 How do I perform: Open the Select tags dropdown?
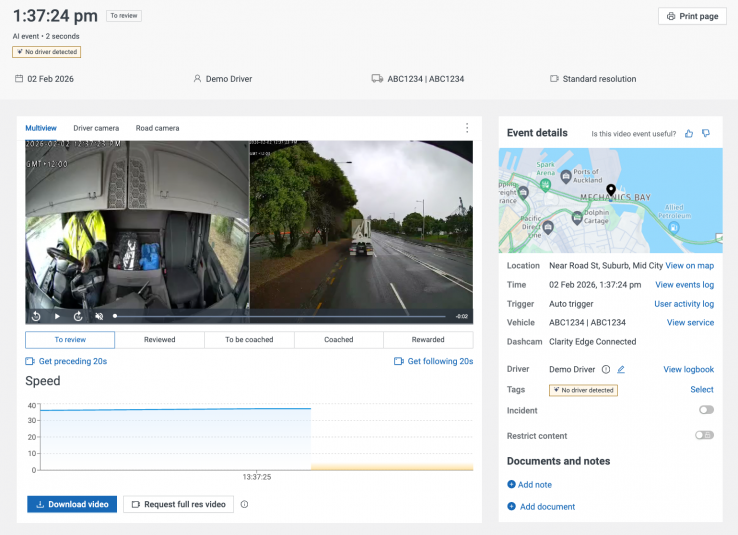[702, 390]
